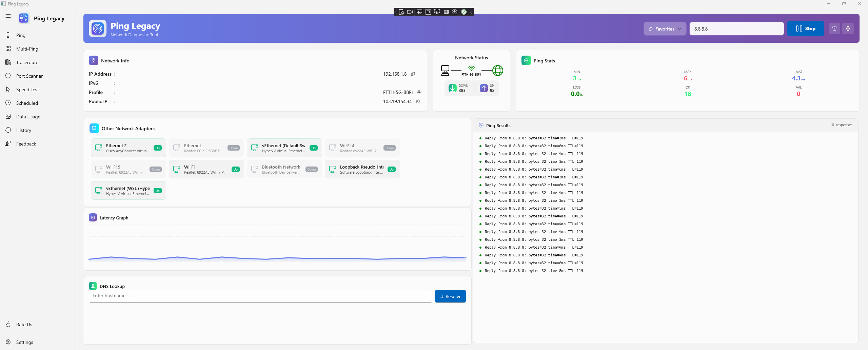Click the binding check braces debug icon
The height and width of the screenshot is (350, 868).
[446, 12]
